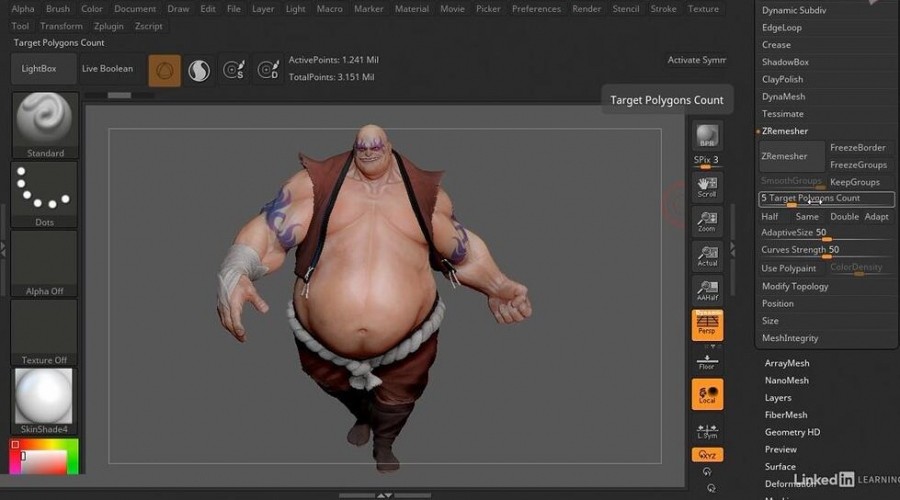Viewport: 900px width, 500px height.
Task: Adjust the SPix 3 slider
Action: click(x=707, y=161)
